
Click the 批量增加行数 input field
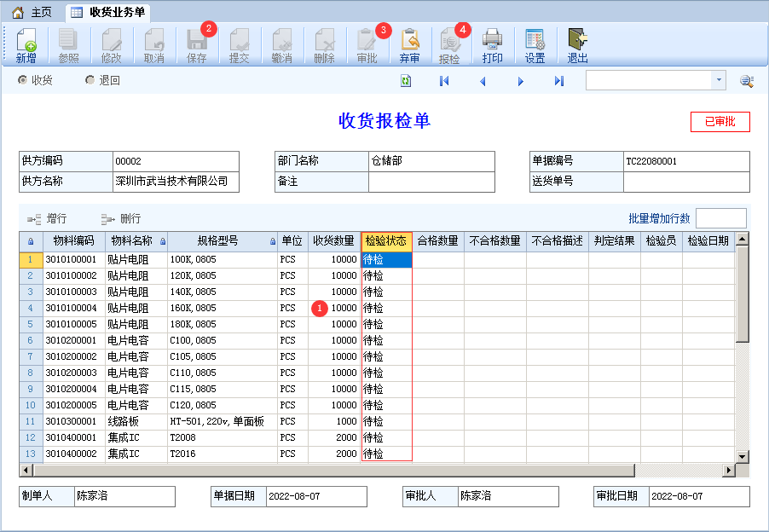click(721, 219)
